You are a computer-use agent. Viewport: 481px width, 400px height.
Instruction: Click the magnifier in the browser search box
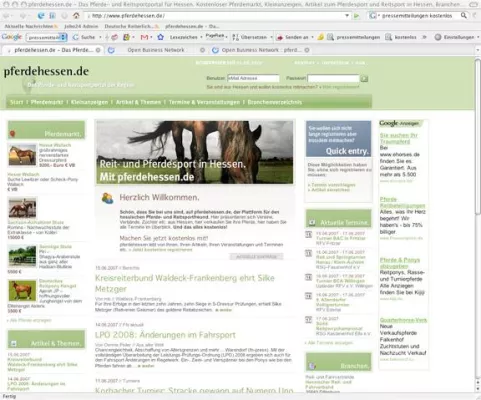[464, 16]
